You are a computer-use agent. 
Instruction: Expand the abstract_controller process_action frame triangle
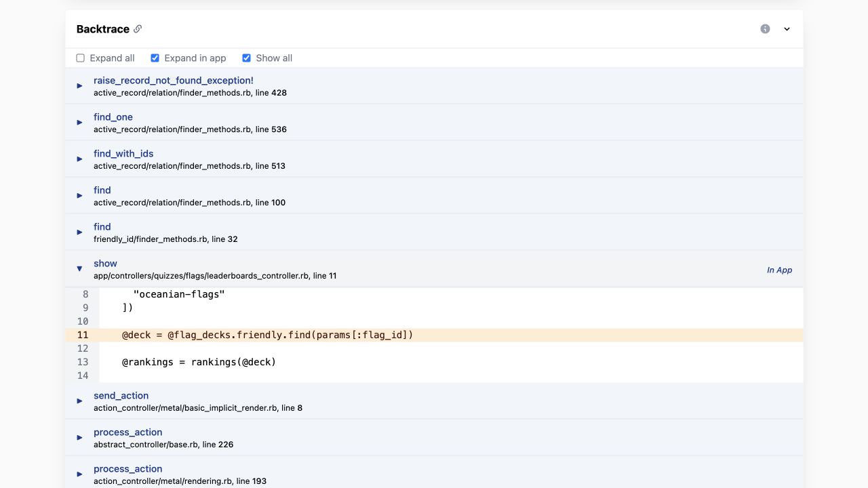(79, 438)
